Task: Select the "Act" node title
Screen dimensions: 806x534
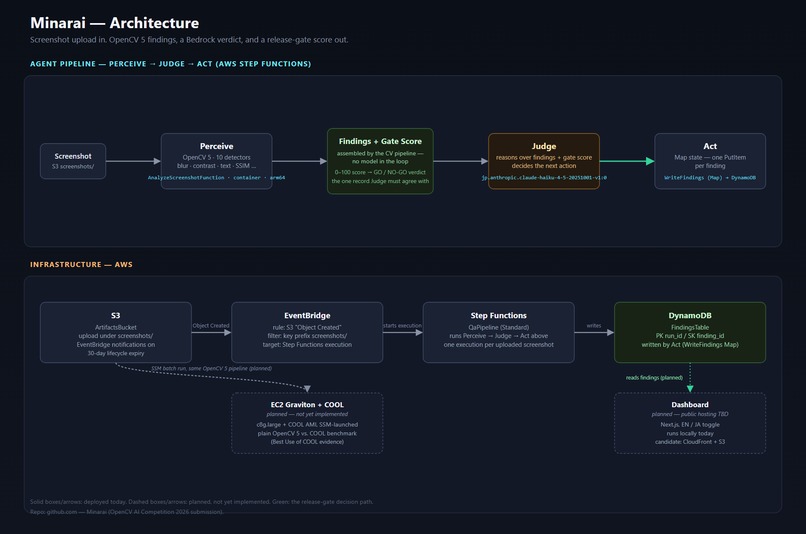Action: [710, 146]
